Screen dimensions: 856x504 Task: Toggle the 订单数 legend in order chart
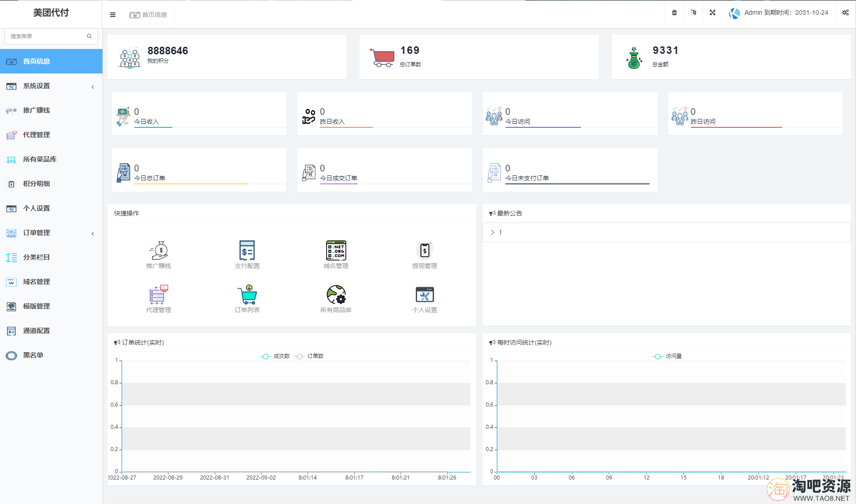[x=309, y=356]
